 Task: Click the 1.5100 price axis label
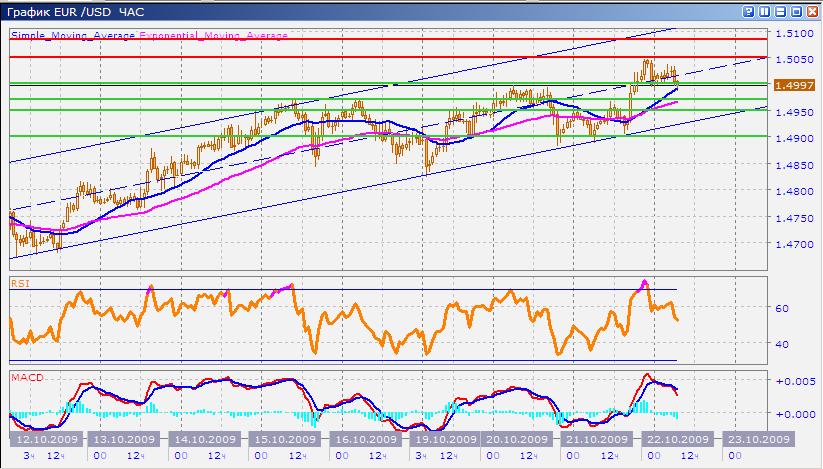[794, 33]
